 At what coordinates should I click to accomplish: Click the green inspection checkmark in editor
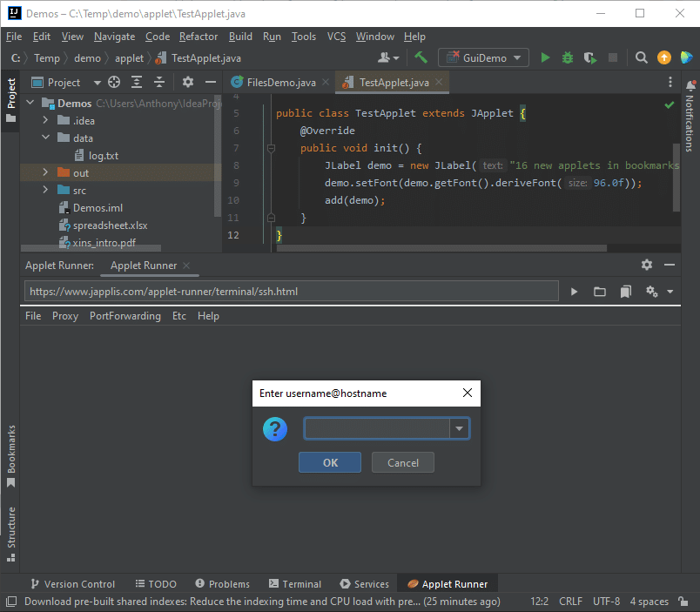[x=670, y=104]
